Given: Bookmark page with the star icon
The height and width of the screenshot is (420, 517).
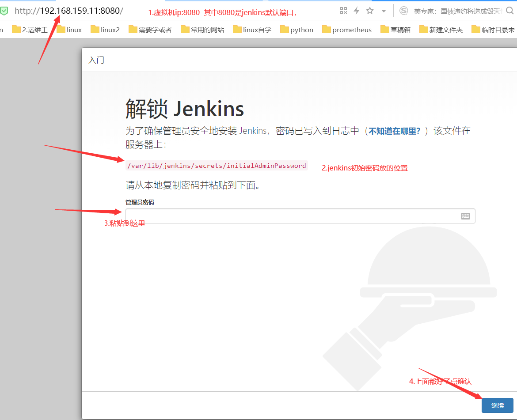Looking at the screenshot, I should 370,11.
